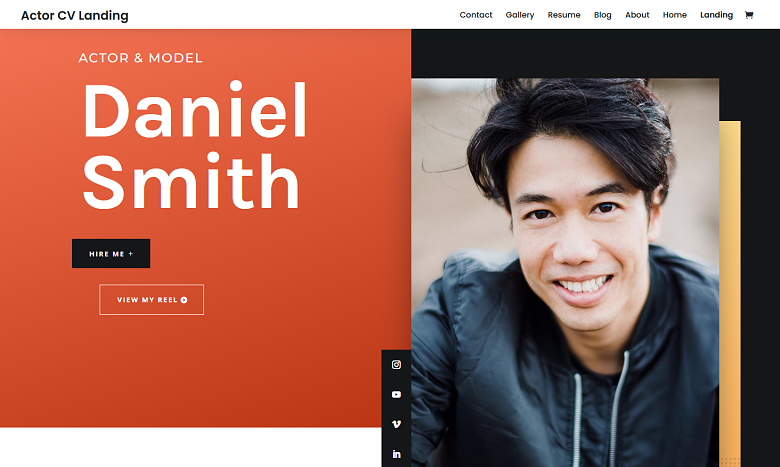Image resolution: width=780 pixels, height=467 pixels.
Task: Click the play icon in View My Reel
Action: 184,300
